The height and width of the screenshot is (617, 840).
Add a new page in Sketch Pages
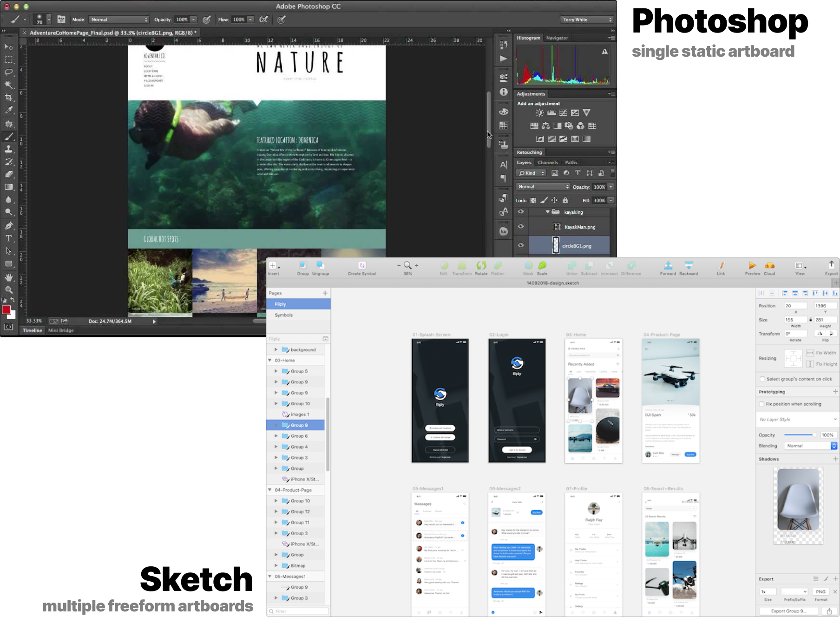point(325,293)
